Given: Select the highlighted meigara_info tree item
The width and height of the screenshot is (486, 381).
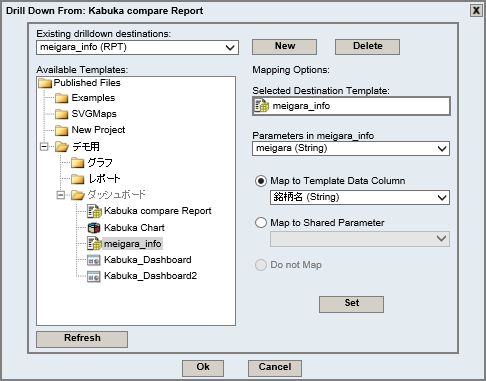Looking at the screenshot, I should tap(132, 244).
